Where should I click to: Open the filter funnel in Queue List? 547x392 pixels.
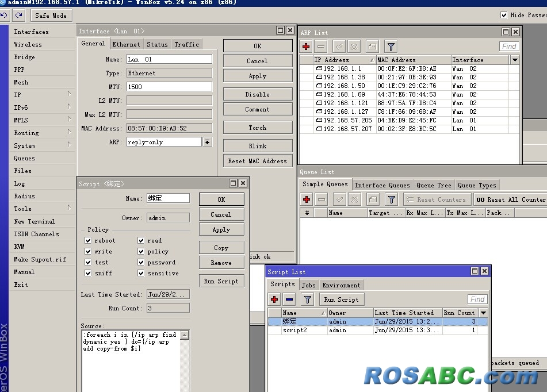click(x=391, y=199)
